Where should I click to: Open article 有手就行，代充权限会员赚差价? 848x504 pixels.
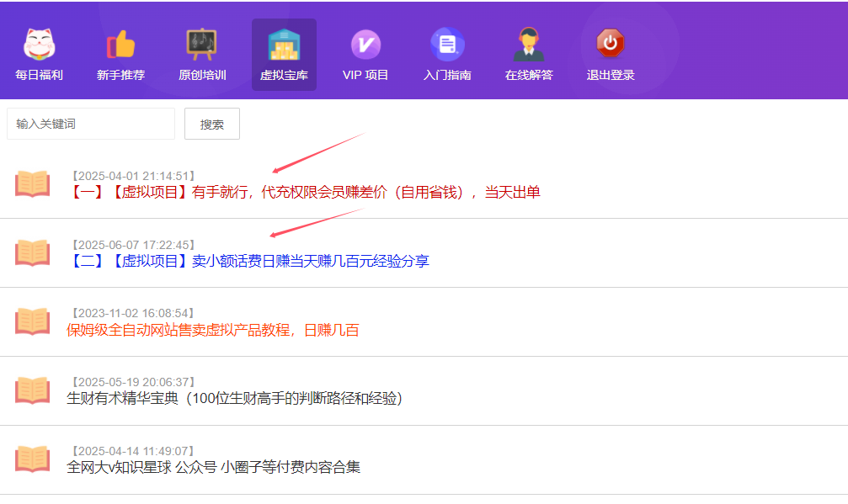pos(303,193)
